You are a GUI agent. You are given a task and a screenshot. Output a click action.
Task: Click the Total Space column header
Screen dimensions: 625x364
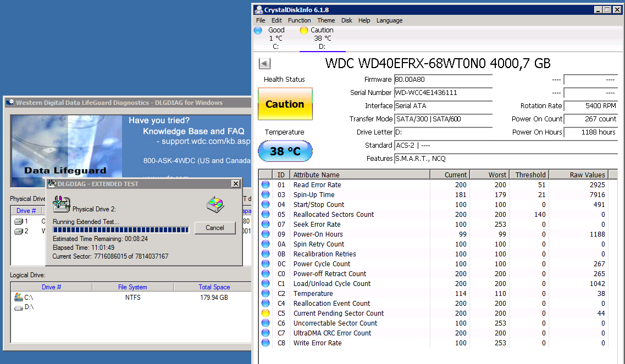(x=214, y=287)
